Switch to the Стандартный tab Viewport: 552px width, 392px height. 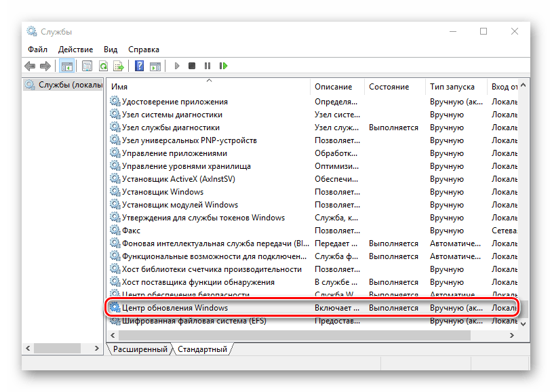pos(202,349)
